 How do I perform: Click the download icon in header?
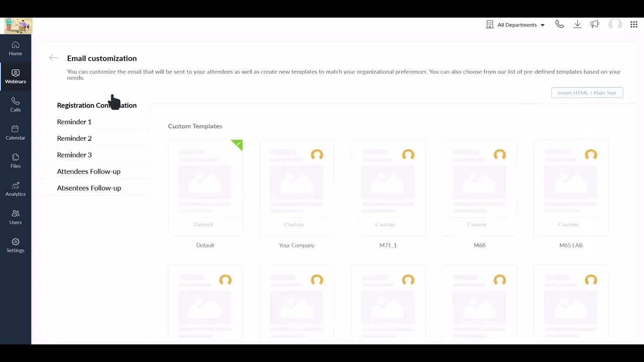pos(578,24)
